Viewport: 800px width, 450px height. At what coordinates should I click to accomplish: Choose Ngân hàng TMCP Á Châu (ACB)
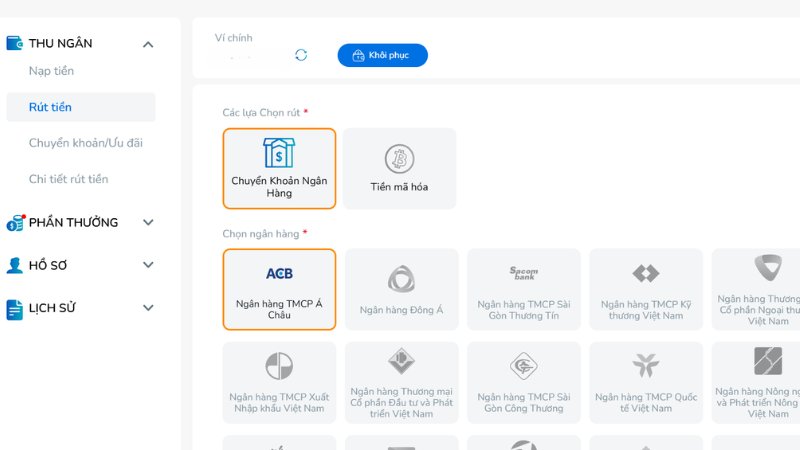pos(279,289)
